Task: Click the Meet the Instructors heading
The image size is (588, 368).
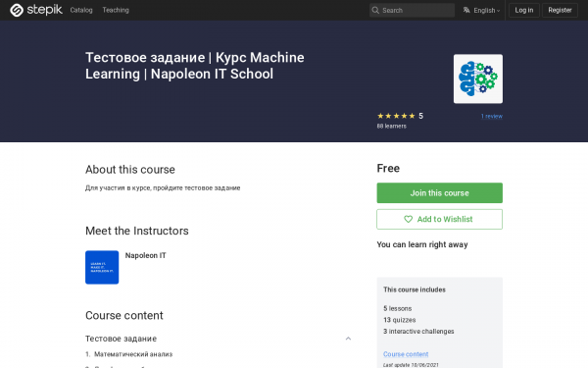Action: (x=137, y=231)
